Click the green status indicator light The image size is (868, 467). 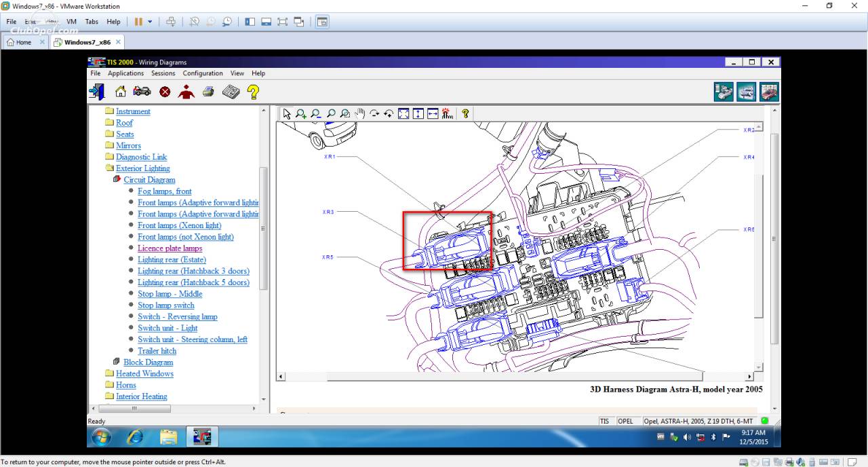pyautogui.click(x=764, y=421)
